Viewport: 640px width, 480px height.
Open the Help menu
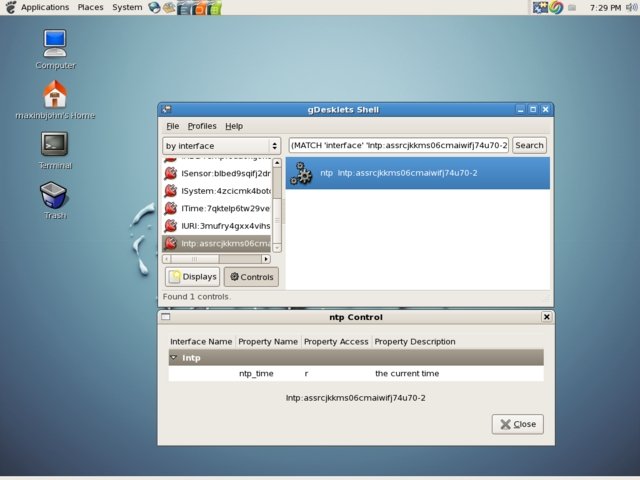234,126
